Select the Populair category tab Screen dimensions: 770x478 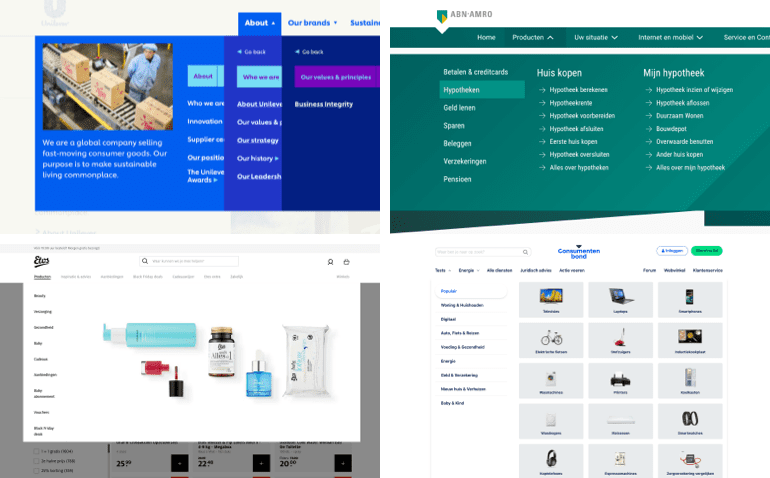pos(471,291)
